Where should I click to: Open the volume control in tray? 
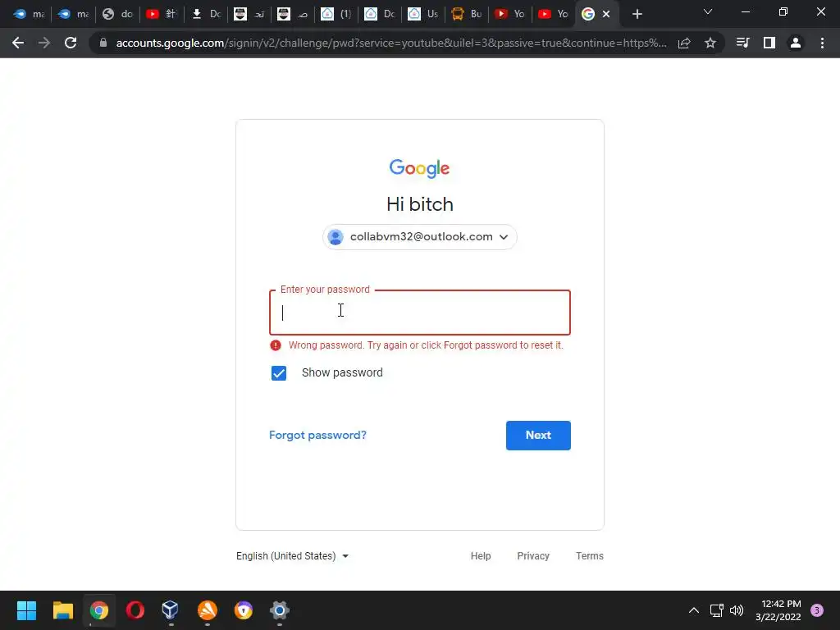pos(737,610)
